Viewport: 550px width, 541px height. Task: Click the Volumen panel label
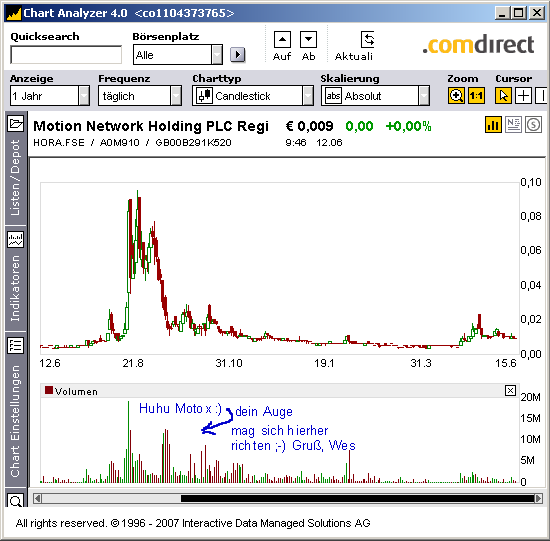[x=76, y=392]
